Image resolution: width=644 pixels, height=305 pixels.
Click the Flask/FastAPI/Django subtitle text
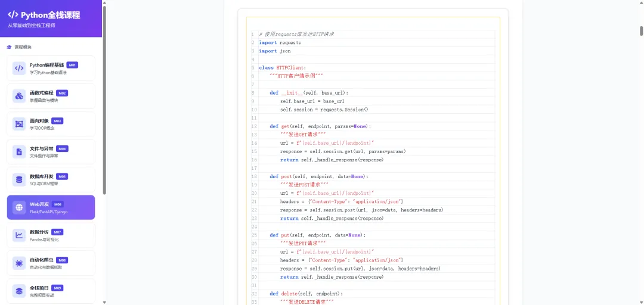click(48, 212)
